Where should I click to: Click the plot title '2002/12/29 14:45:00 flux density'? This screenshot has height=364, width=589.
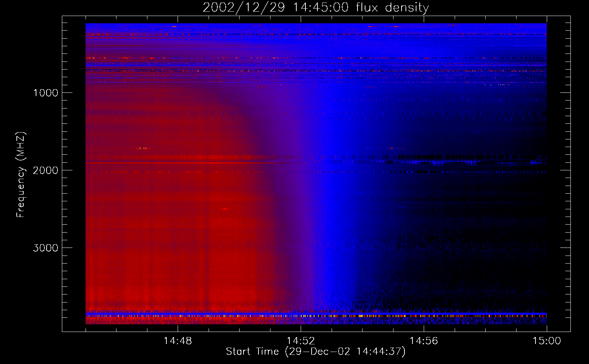[x=316, y=7]
